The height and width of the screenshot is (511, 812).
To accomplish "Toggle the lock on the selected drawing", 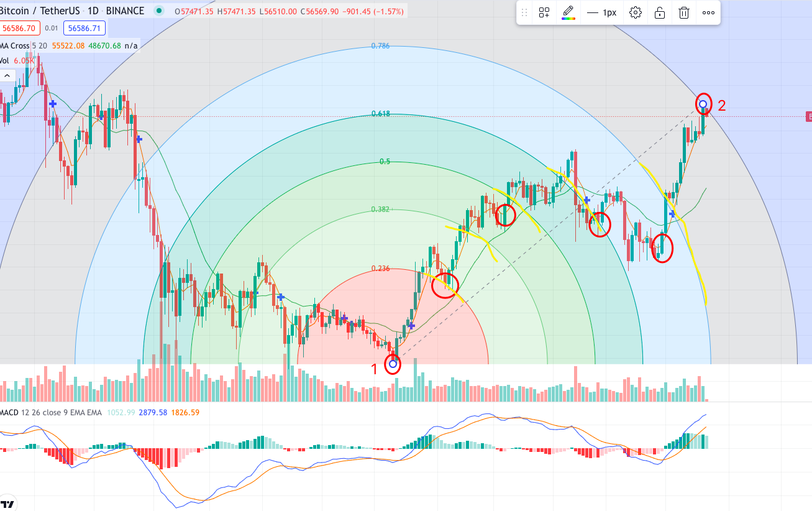I will pos(660,12).
